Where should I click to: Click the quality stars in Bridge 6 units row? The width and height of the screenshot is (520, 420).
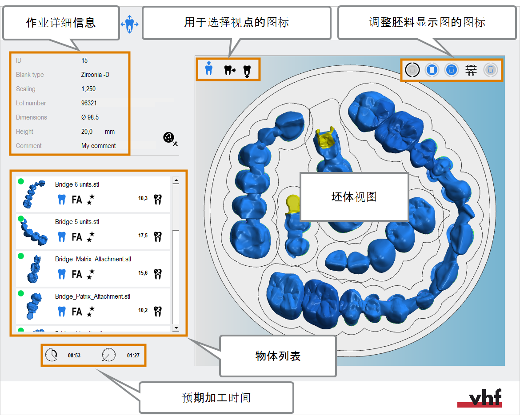[x=91, y=200]
